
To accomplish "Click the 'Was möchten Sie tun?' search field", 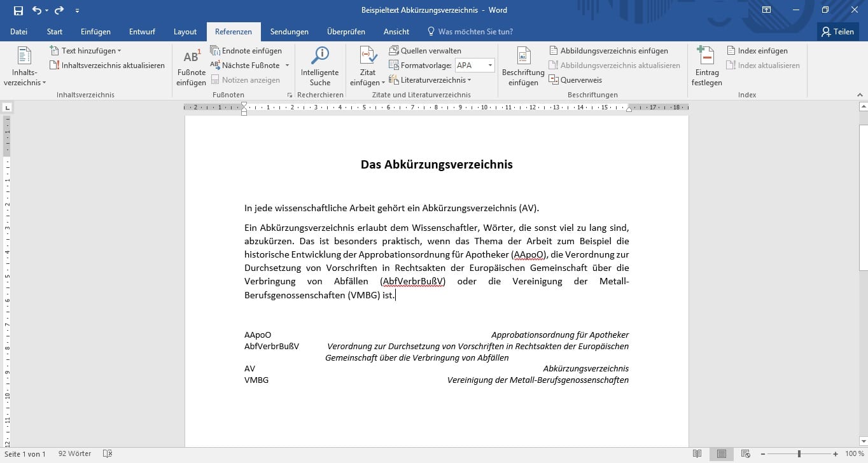I will 470,32.
